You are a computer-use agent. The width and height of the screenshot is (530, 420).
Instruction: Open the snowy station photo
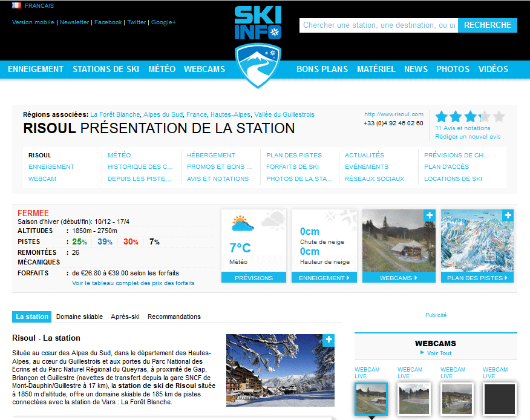tap(280, 370)
